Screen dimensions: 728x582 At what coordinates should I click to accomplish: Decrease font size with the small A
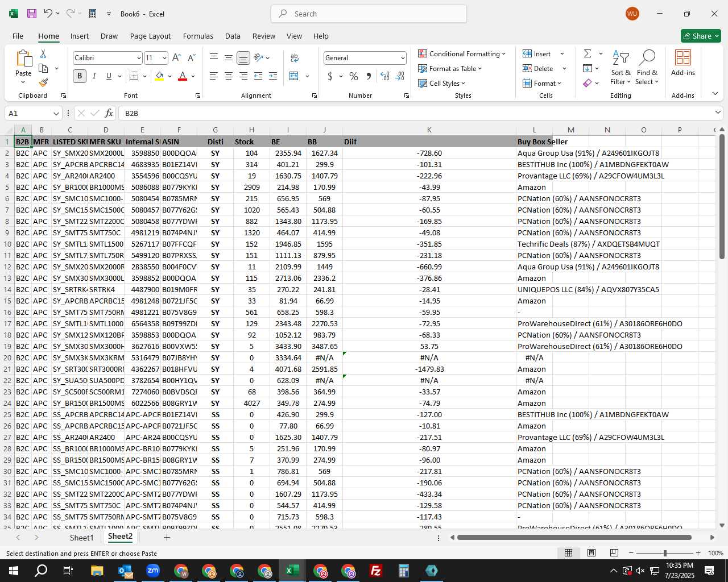pos(191,58)
